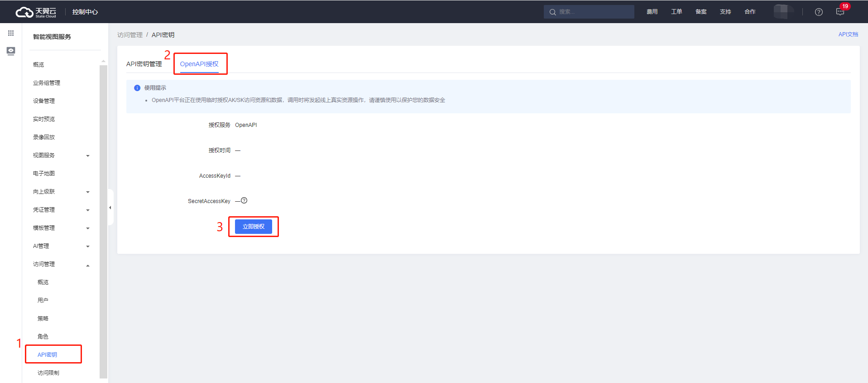Open 概览 at top of sidebar

38,65
